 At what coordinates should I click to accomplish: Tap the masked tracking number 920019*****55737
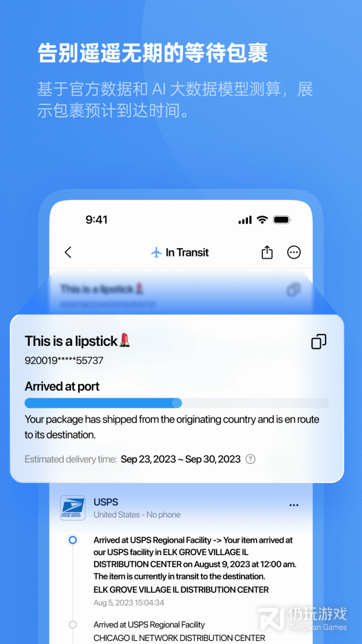click(64, 361)
